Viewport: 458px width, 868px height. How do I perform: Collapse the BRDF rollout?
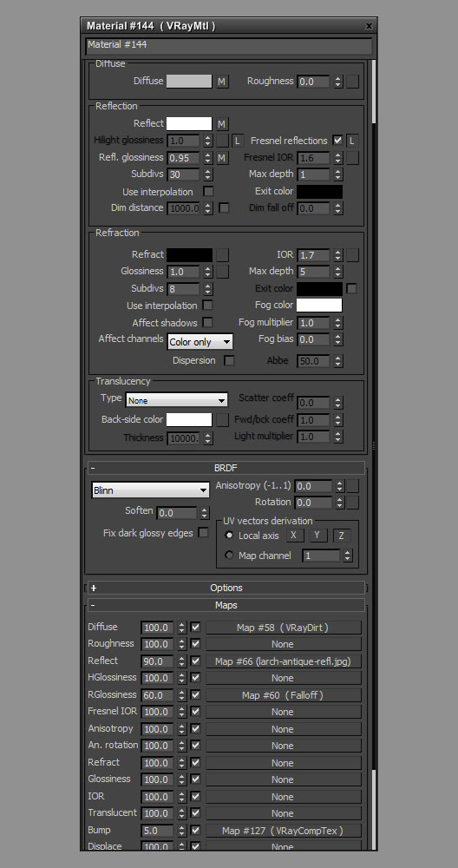click(226, 468)
